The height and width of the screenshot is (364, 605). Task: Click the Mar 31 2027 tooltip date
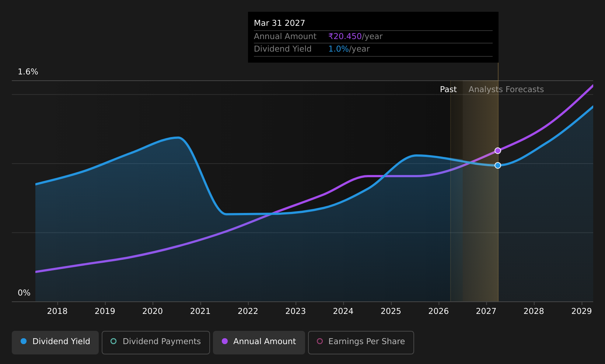280,23
